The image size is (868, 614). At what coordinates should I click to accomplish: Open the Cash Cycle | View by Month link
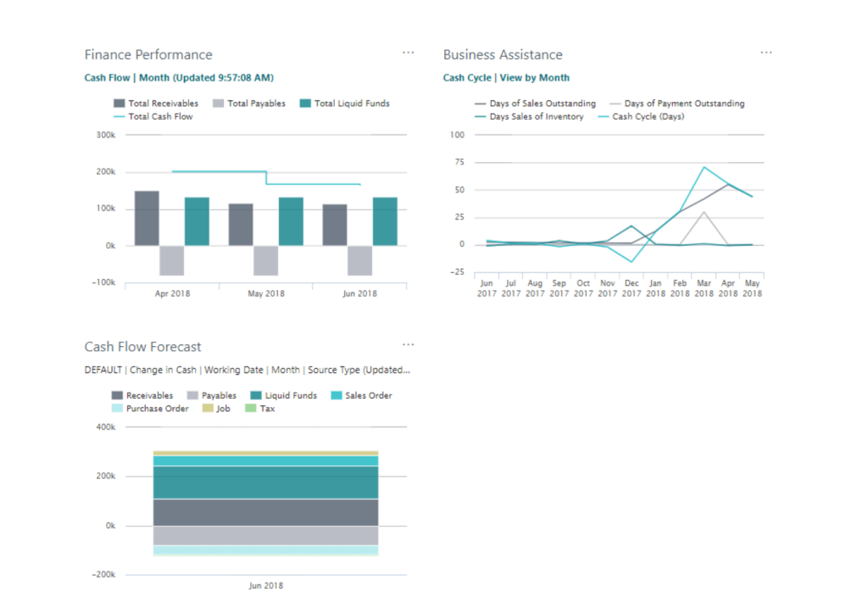point(505,77)
